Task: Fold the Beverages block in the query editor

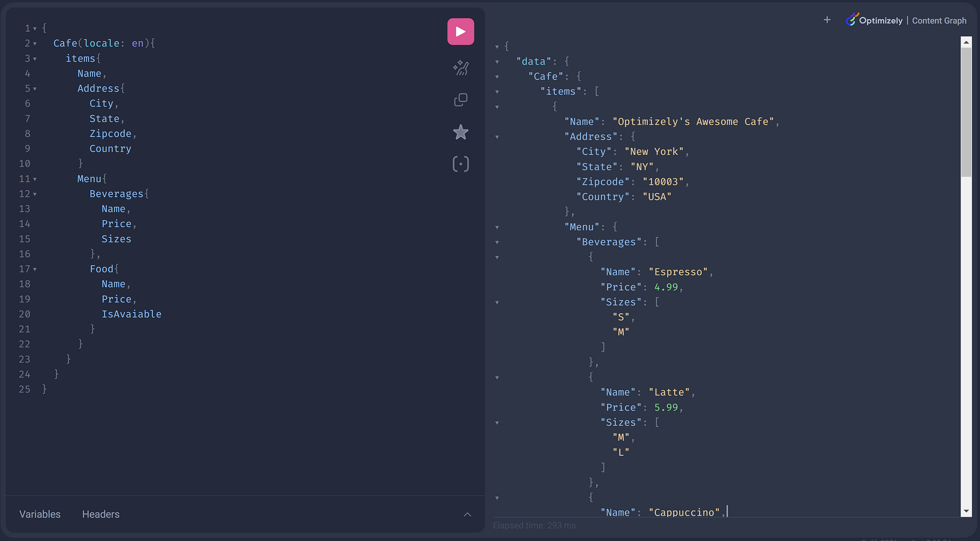Action: pos(35,195)
